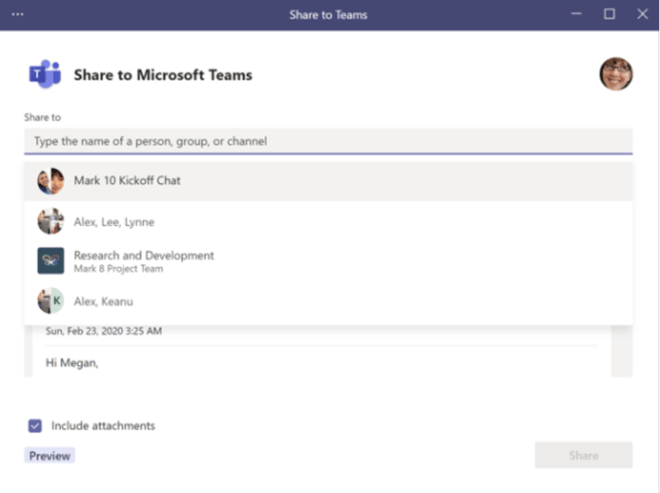This screenshot has height=493, width=660.
Task: Click the Mark 8 Project Team subtitle
Action: click(118, 269)
